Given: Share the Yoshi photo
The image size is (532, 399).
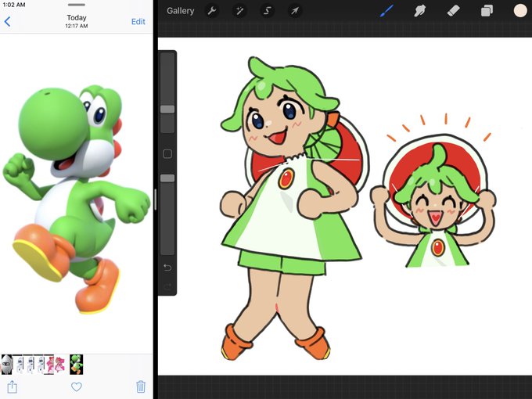Looking at the screenshot, I should tap(13, 386).
